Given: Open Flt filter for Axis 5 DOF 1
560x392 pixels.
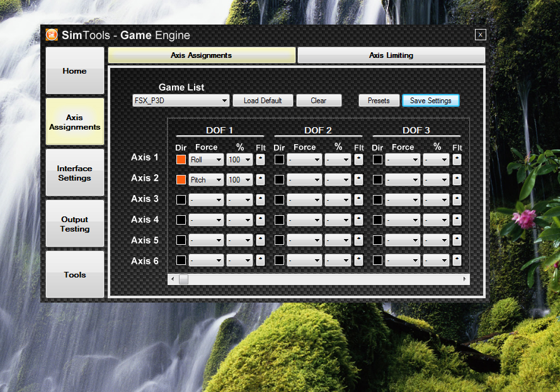Looking at the screenshot, I should click(261, 240).
